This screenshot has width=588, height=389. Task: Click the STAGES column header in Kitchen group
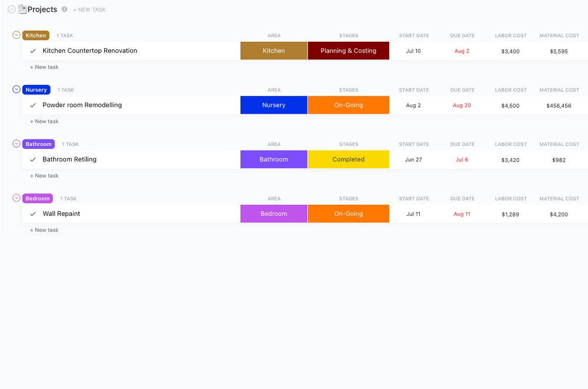pos(348,35)
